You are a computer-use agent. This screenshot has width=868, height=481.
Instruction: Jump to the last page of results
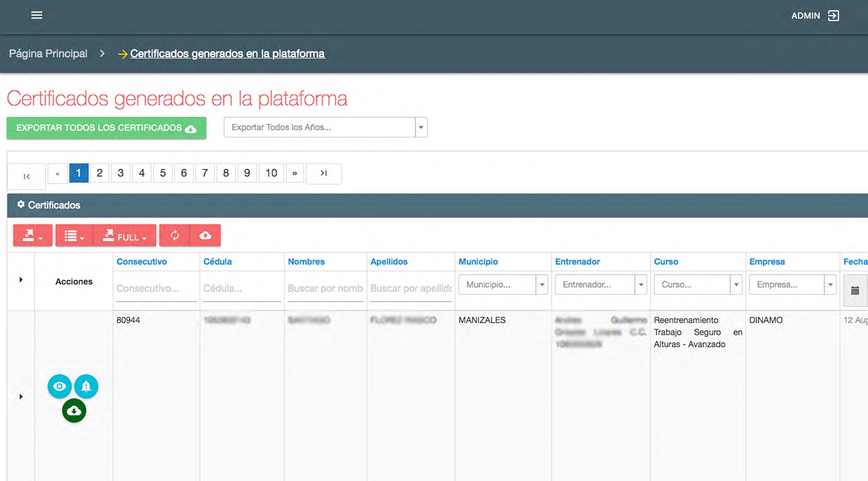(x=323, y=174)
